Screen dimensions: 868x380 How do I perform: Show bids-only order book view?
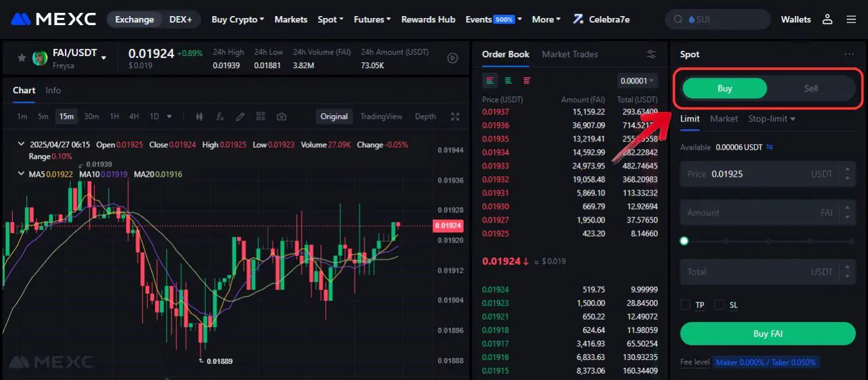(x=508, y=80)
